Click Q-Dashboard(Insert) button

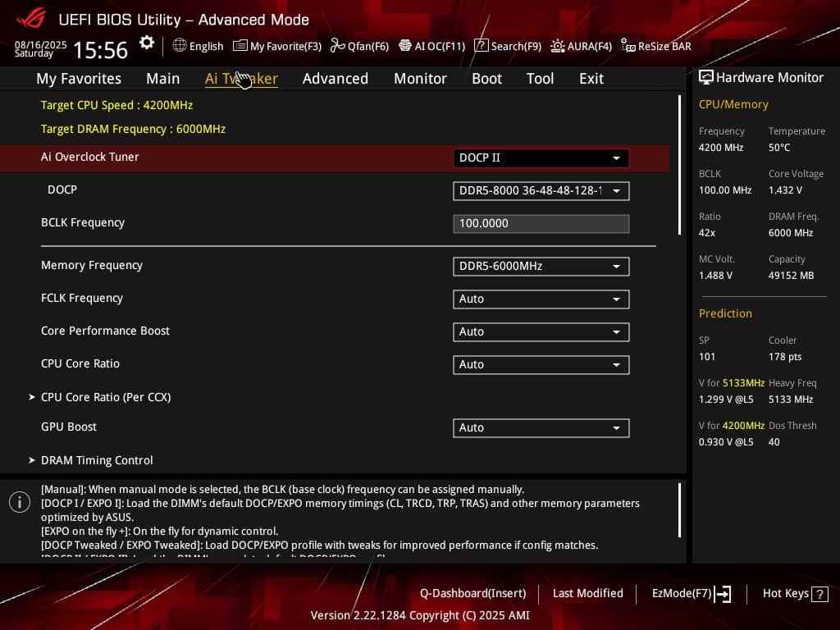pyautogui.click(x=473, y=594)
